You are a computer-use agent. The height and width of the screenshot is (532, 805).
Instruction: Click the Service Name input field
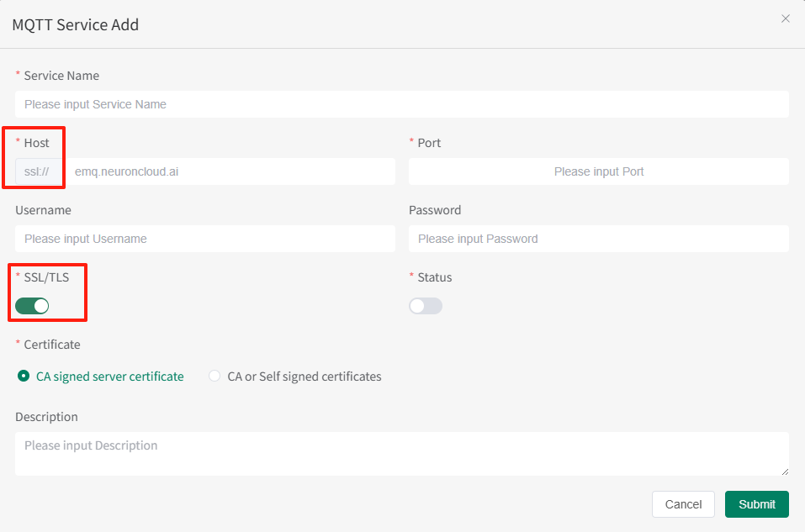click(x=401, y=104)
